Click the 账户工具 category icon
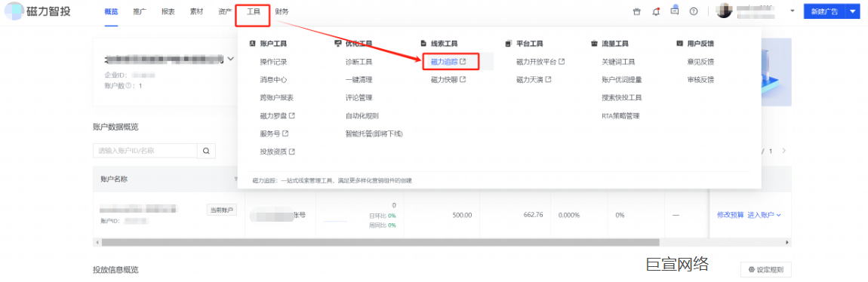This screenshot has width=868, height=282. 252,43
